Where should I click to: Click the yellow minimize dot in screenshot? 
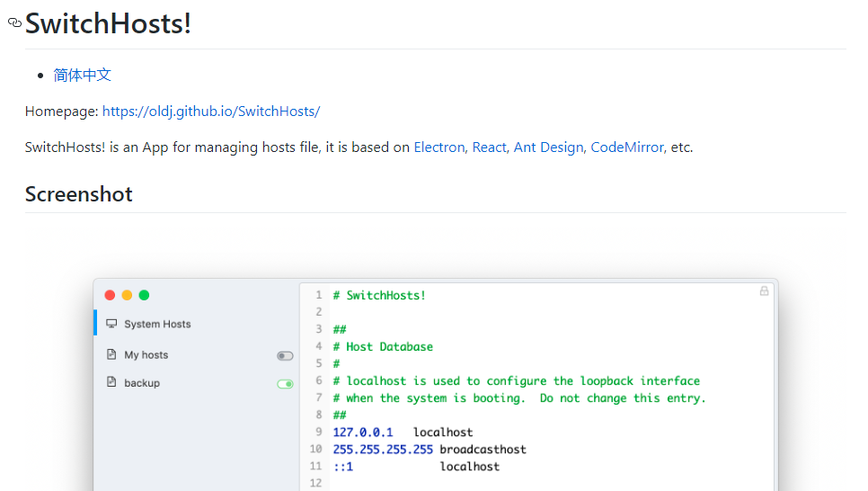click(x=127, y=295)
